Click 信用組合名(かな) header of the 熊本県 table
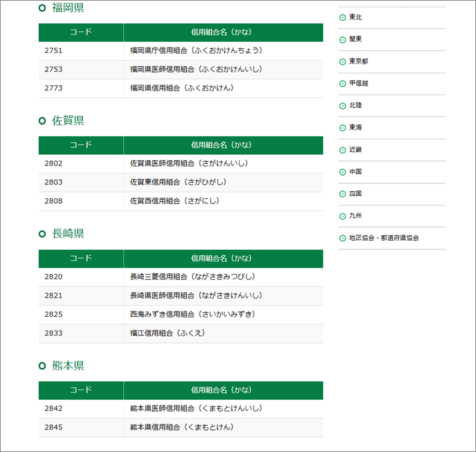Image resolution: width=476 pixels, height=452 pixels. (224, 390)
